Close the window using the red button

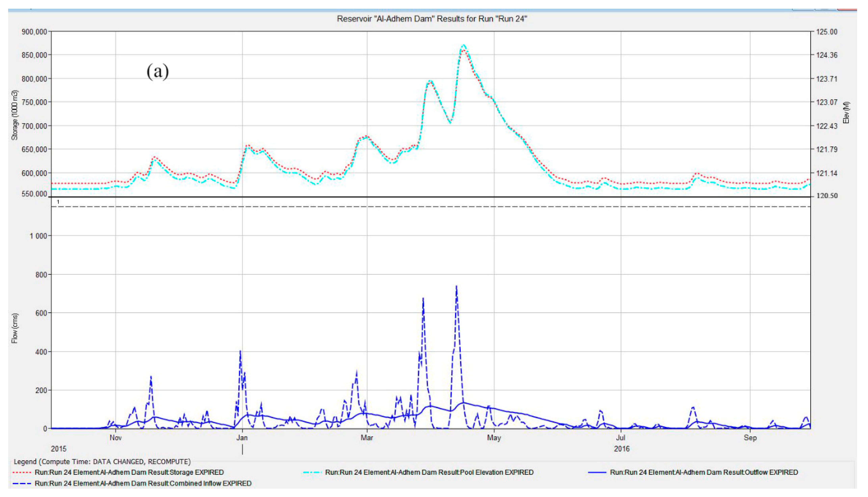click(848, 9)
